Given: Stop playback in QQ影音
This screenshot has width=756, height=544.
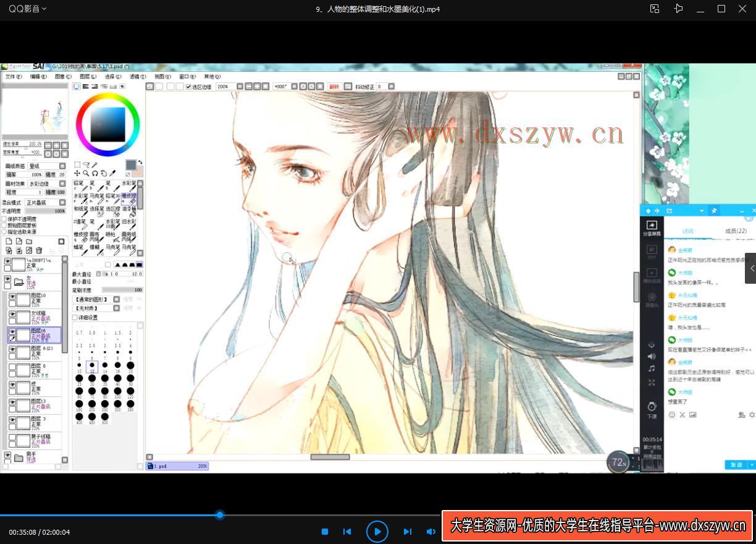Looking at the screenshot, I should tap(325, 532).
